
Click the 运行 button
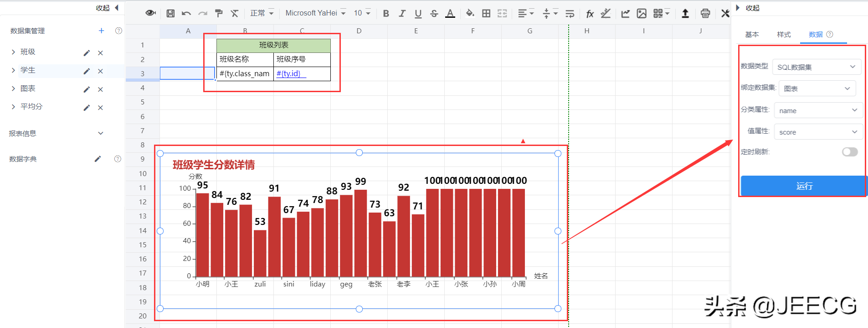[x=804, y=186]
